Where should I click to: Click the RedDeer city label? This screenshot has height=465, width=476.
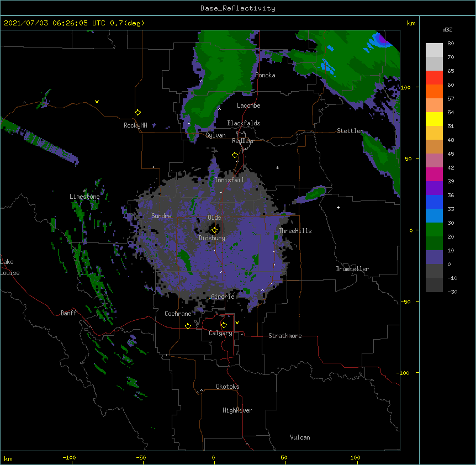[x=243, y=141]
